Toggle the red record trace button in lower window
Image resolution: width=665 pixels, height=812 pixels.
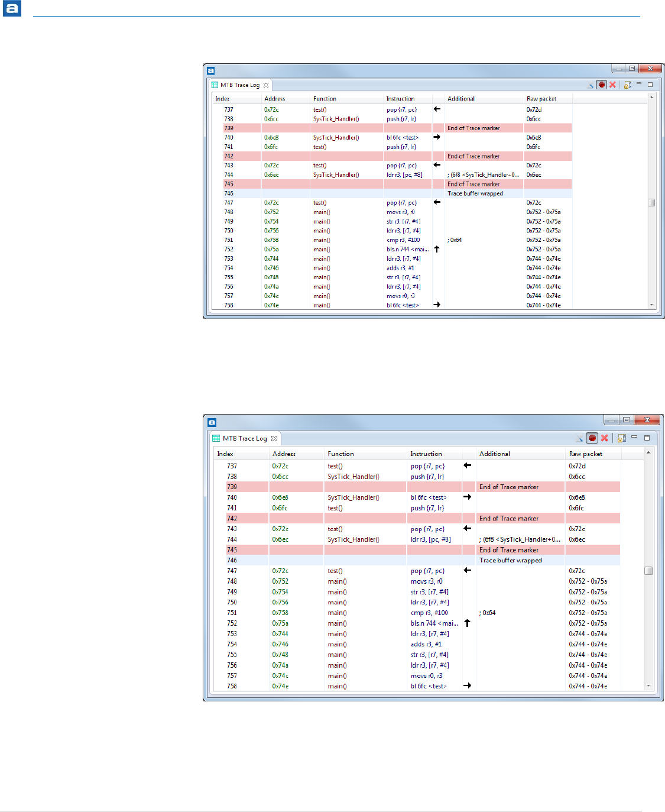tap(592, 438)
